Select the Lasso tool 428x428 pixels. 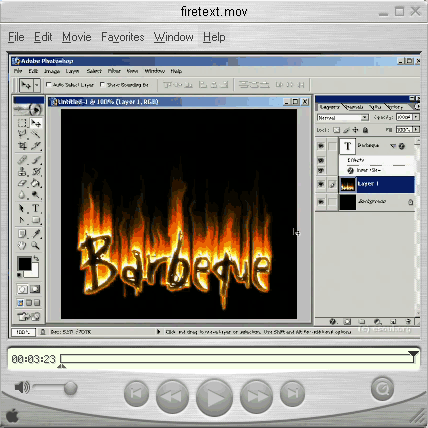22,134
